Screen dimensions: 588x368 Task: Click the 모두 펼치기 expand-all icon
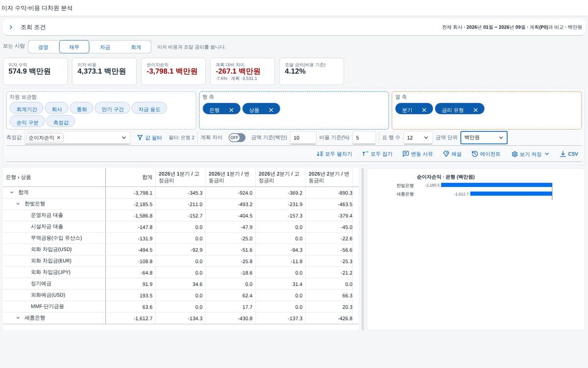[320, 154]
